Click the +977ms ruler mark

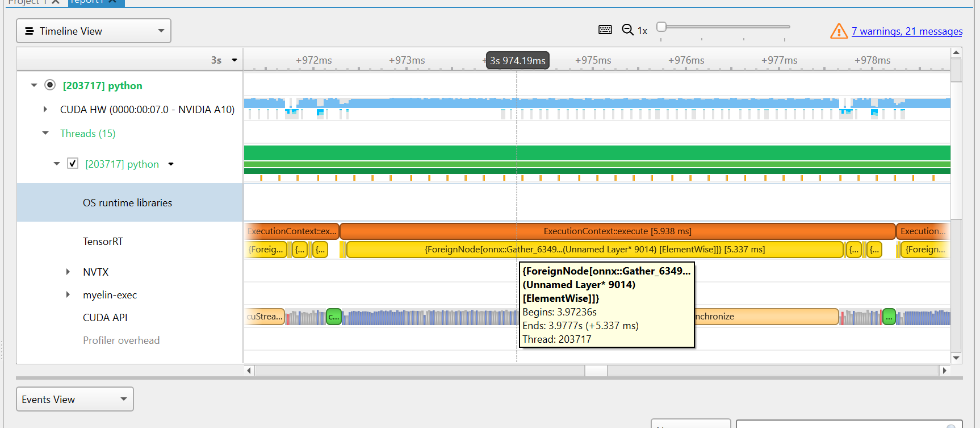click(x=779, y=60)
